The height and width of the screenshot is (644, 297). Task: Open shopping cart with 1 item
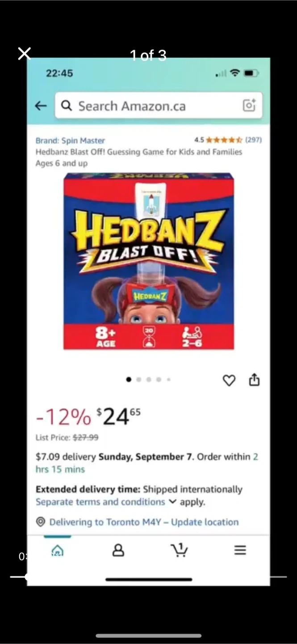pos(180,550)
